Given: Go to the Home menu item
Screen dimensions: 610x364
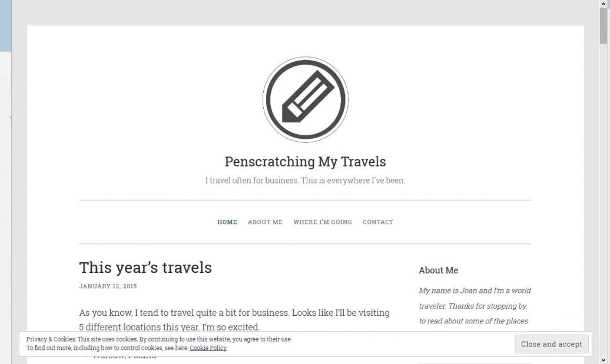Looking at the screenshot, I should 227,222.
